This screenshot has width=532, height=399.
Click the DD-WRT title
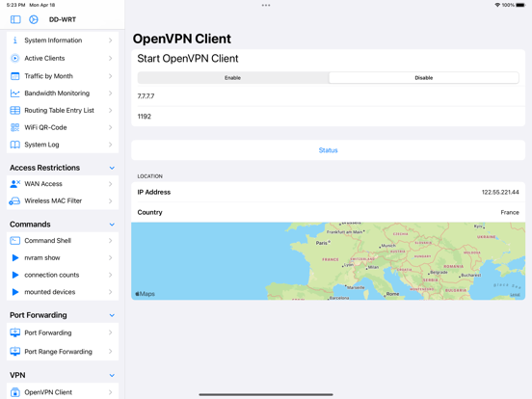pyautogui.click(x=63, y=19)
